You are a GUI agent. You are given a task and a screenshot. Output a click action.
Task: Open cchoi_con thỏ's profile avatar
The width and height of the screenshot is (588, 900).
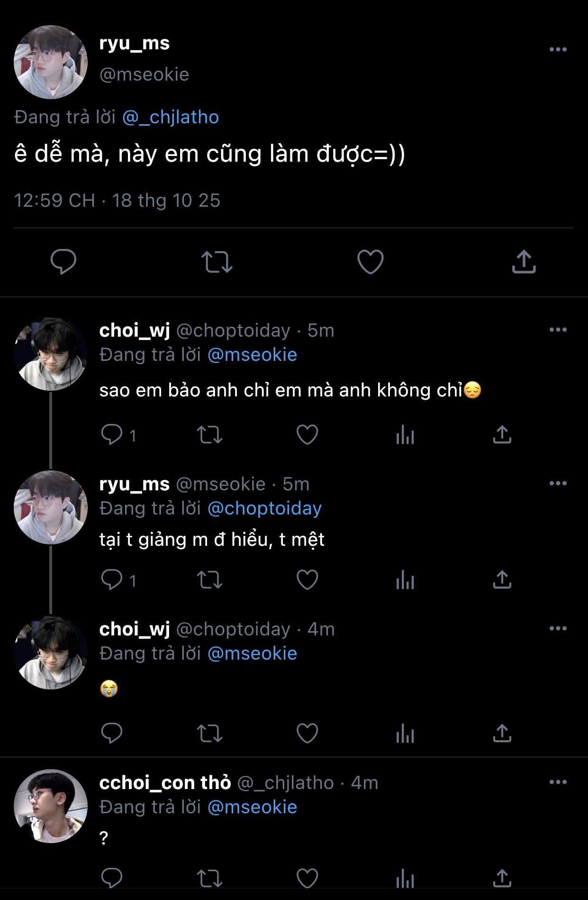(51, 806)
